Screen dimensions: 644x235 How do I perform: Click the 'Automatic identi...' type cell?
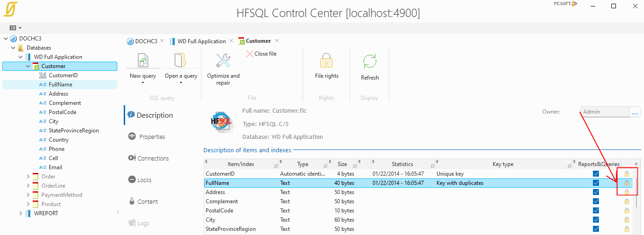(x=302, y=174)
